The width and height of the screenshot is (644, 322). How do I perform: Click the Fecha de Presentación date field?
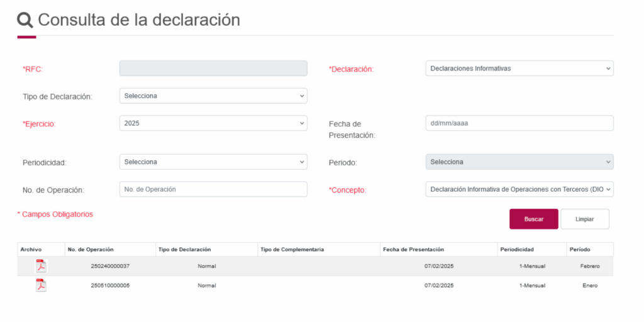point(519,123)
